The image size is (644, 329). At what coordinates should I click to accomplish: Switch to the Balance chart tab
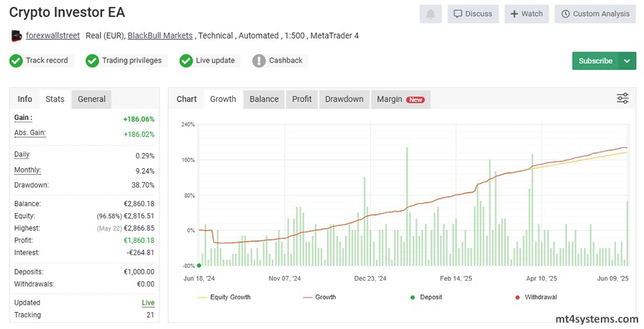(264, 99)
